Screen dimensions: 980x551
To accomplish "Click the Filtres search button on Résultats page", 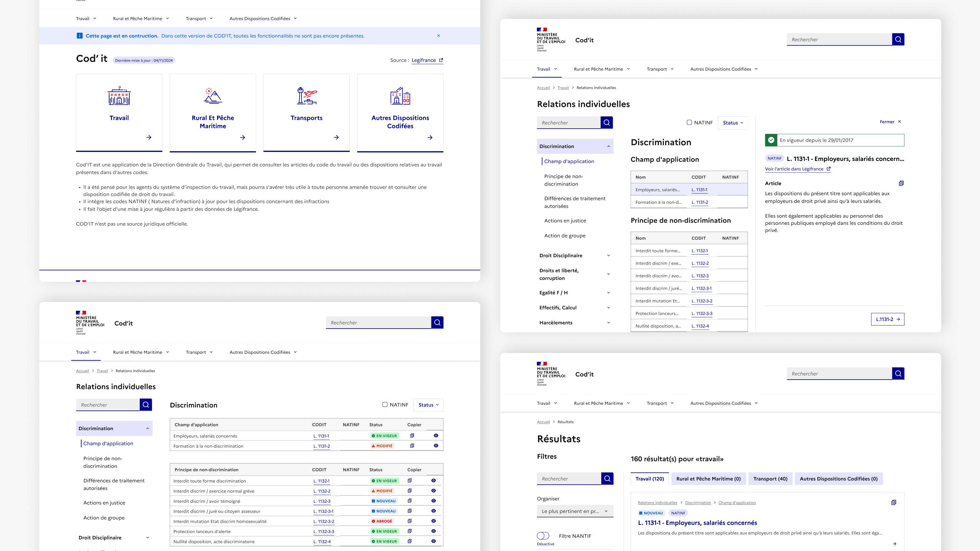I will pyautogui.click(x=607, y=478).
